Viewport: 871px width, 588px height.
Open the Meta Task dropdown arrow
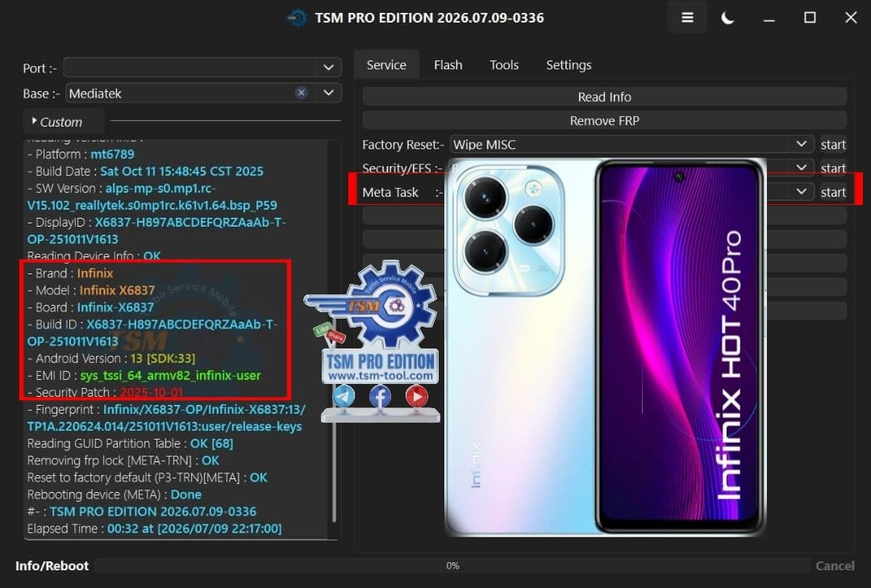pos(801,192)
